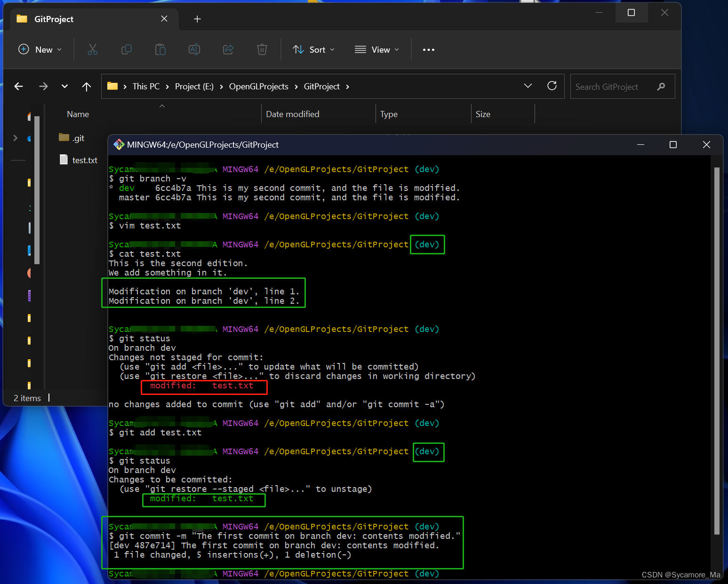Viewport: 728px width, 584px height.
Task: Open address bar history dropdown
Action: point(528,86)
